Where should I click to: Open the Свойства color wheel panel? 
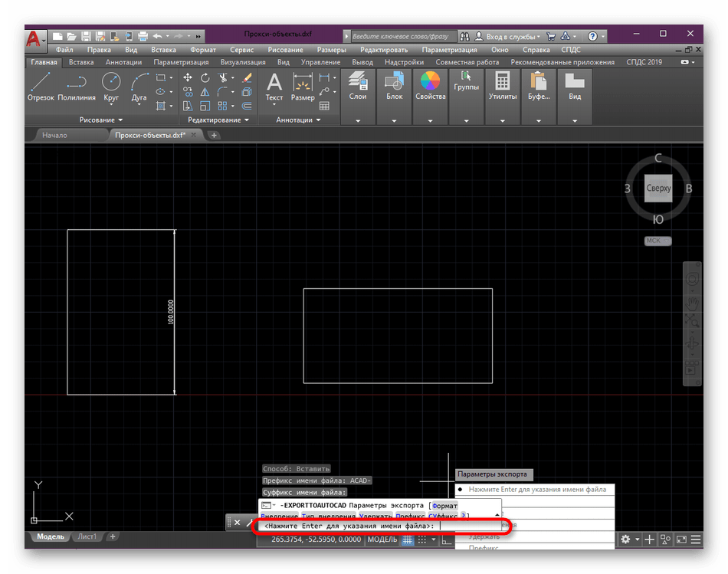point(431,86)
